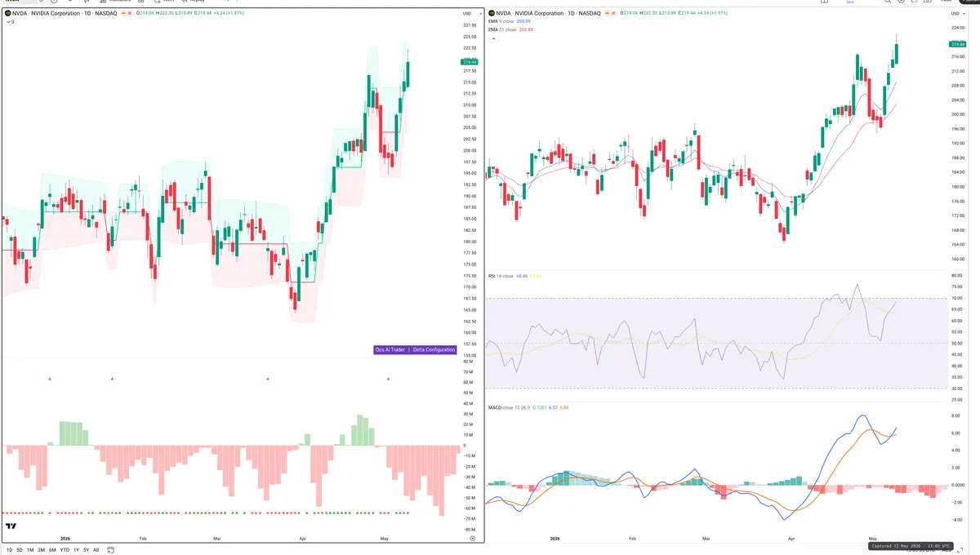
Task: Click the 2026 label on right time axis
Action: tap(555, 539)
